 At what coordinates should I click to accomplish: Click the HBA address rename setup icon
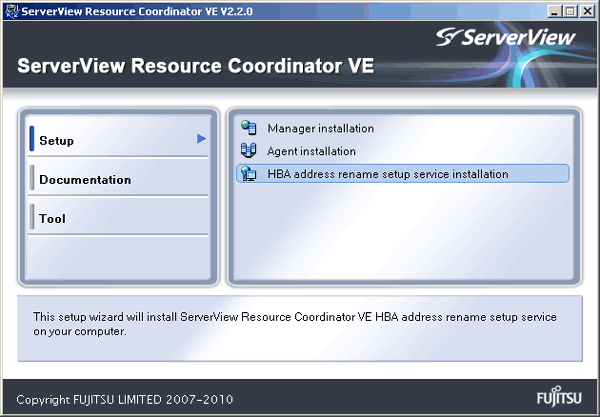pos(249,174)
